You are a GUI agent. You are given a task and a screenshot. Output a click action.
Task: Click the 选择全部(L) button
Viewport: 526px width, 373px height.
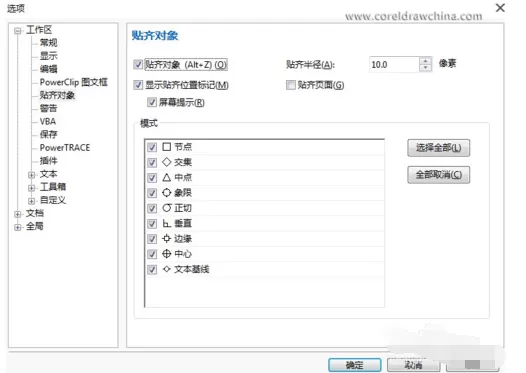pos(438,148)
